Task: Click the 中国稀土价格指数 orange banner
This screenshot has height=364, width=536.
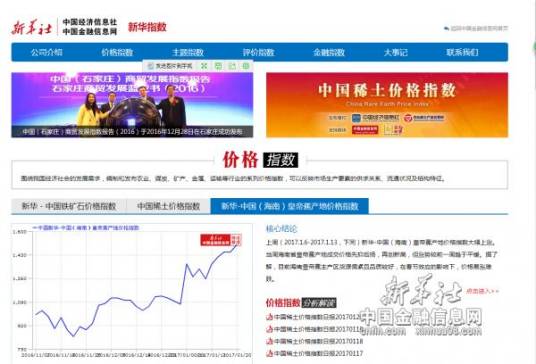Action: (x=387, y=105)
